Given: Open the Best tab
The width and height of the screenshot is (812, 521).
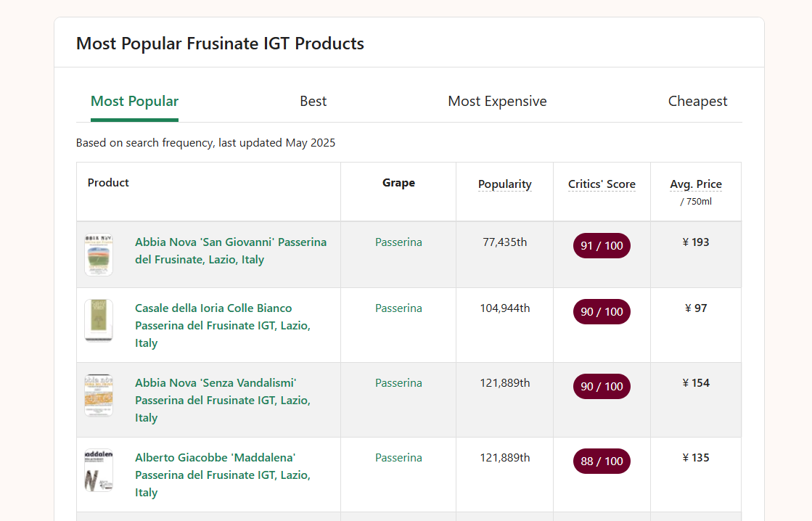Looking at the screenshot, I should 313,102.
